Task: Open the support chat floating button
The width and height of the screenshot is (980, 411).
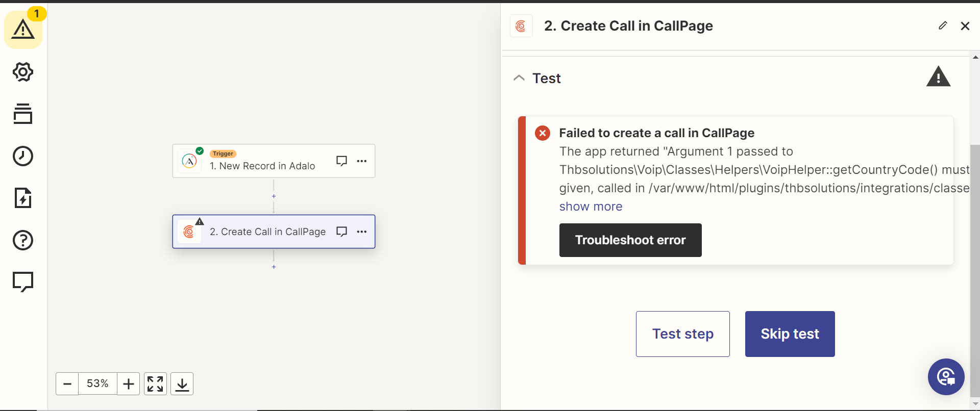Action: point(946,377)
